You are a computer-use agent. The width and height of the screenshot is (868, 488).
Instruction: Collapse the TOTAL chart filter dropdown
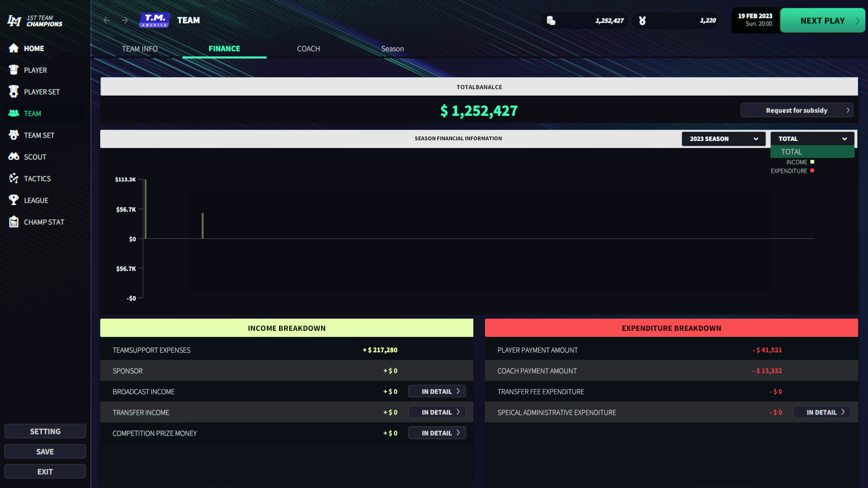(x=812, y=139)
